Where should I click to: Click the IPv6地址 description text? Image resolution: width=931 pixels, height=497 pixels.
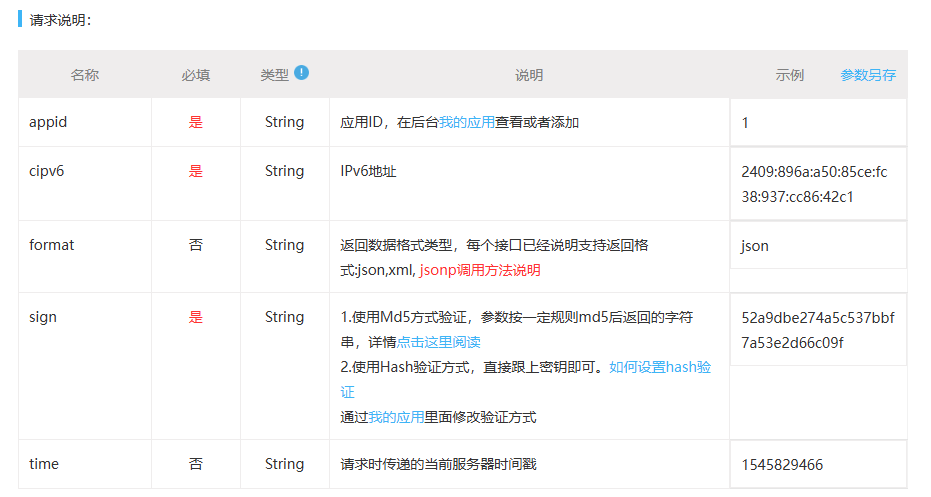pos(368,171)
